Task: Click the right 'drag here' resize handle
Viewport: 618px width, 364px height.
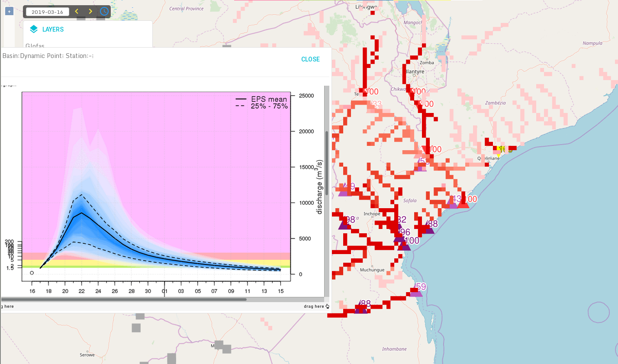Action: [x=316, y=306]
